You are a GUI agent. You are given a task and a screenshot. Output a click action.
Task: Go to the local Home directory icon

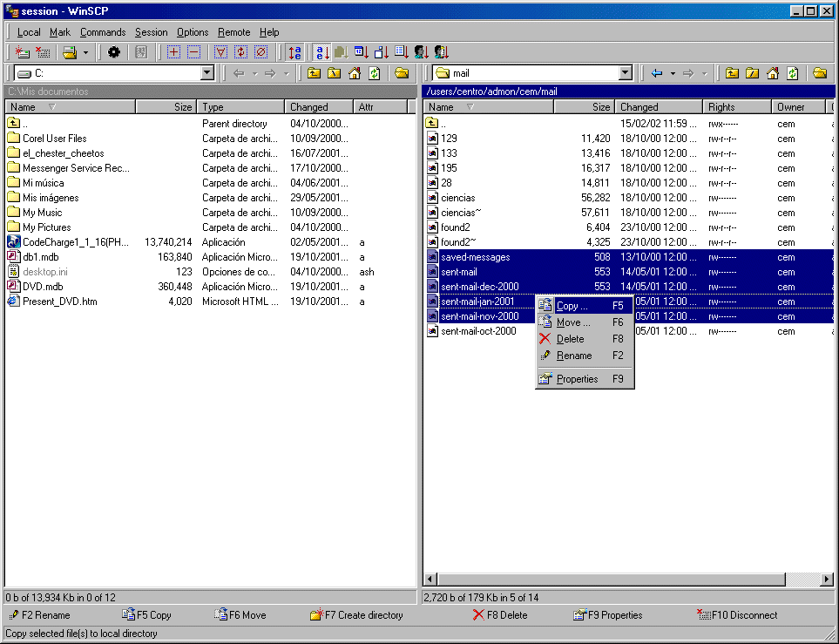coord(355,73)
